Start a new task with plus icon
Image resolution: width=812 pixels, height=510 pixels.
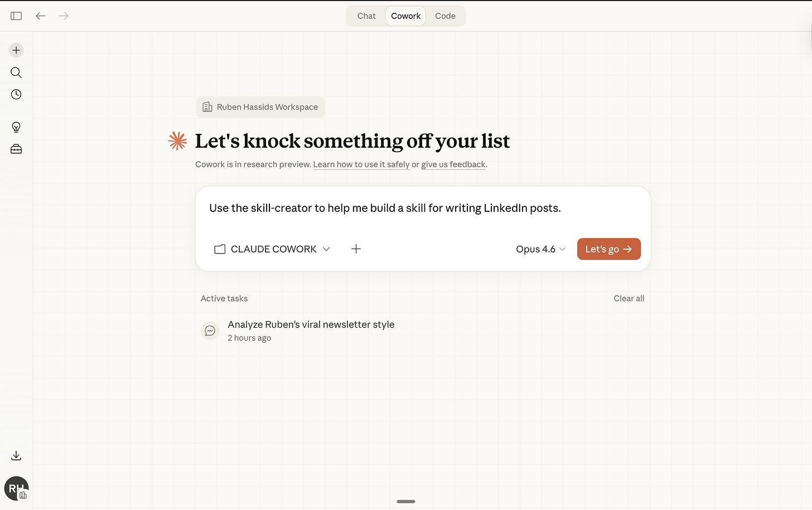(x=16, y=50)
